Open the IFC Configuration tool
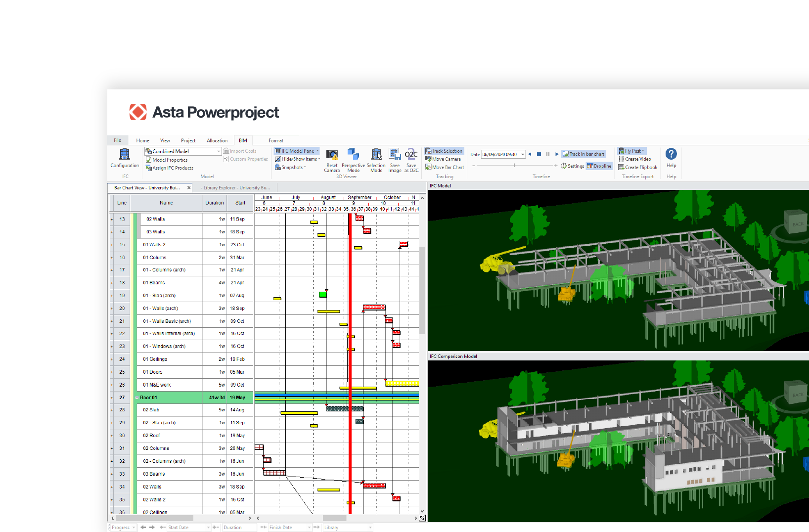Image resolution: width=809 pixels, height=532 pixels. click(125, 158)
